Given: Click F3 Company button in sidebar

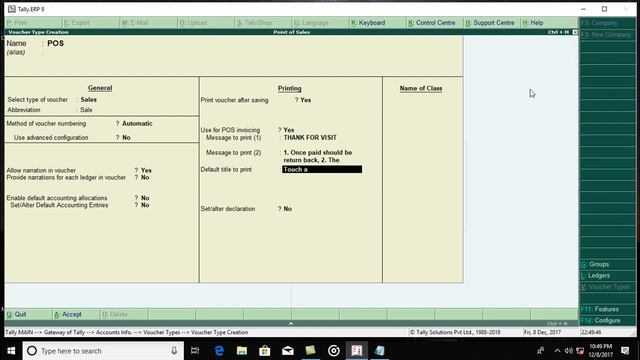Looking at the screenshot, I should [x=599, y=23].
